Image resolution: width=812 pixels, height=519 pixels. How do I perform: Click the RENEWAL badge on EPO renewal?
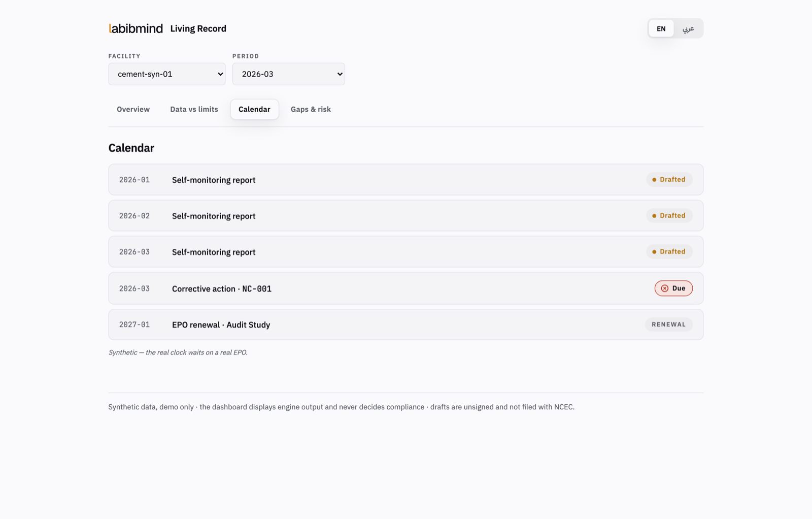[x=668, y=325]
